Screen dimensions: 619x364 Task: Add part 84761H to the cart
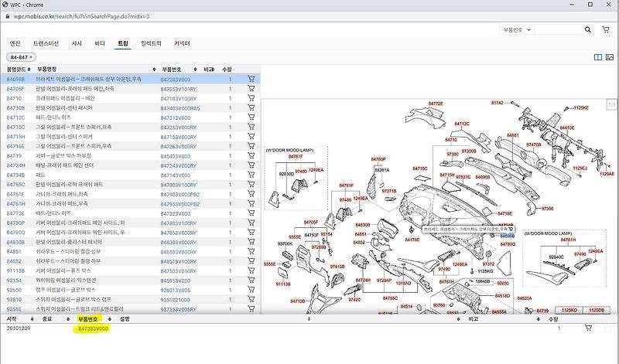[251, 203]
